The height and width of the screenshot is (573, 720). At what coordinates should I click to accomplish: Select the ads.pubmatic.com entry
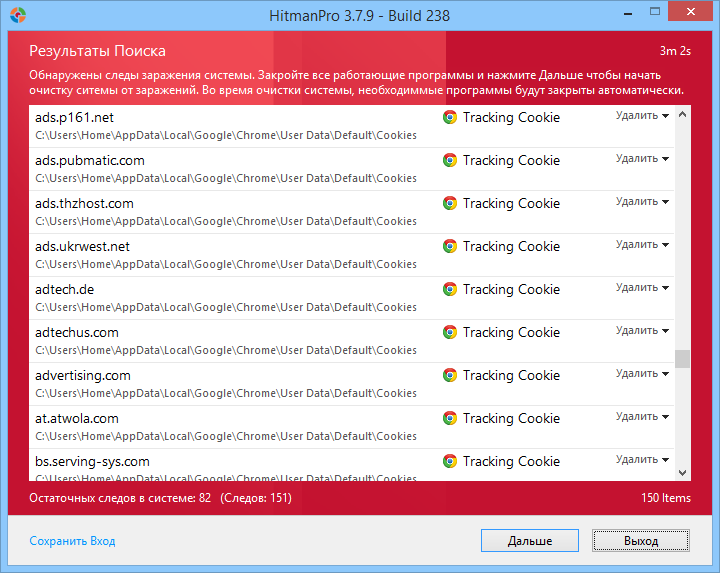[x=351, y=169]
